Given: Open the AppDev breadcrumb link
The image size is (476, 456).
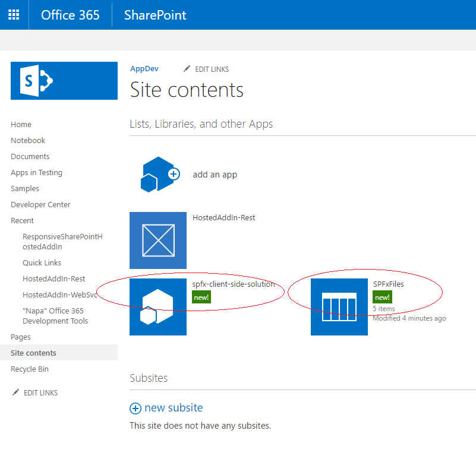Looking at the screenshot, I should (144, 68).
